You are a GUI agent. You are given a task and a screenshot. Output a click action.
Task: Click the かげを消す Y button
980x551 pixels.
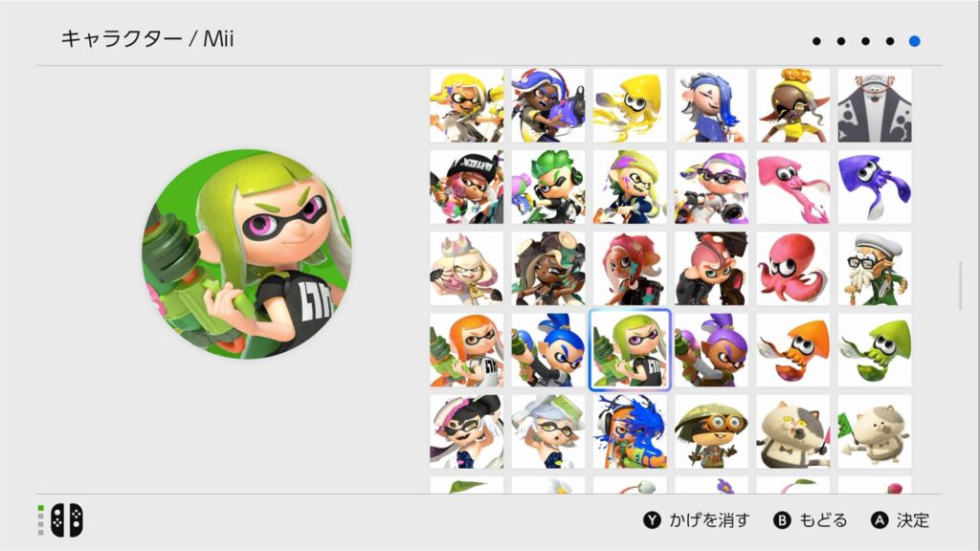click(697, 520)
